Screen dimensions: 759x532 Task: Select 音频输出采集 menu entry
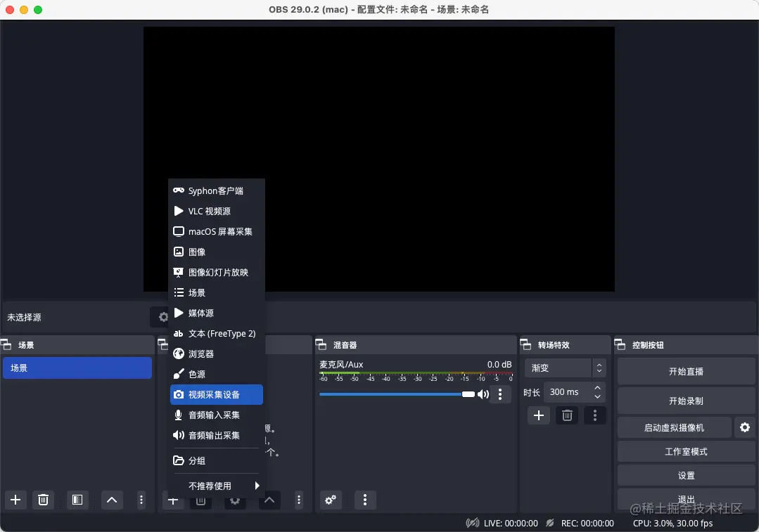coord(217,435)
